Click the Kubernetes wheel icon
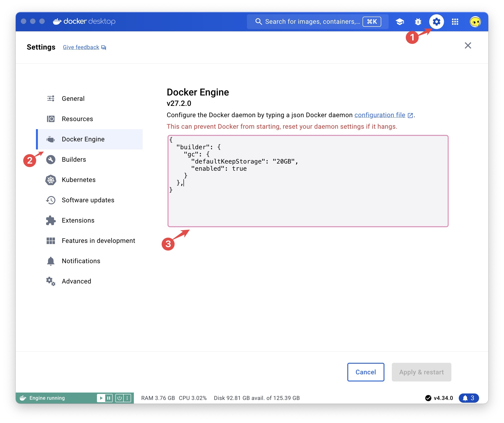The image size is (504, 423). 51,180
